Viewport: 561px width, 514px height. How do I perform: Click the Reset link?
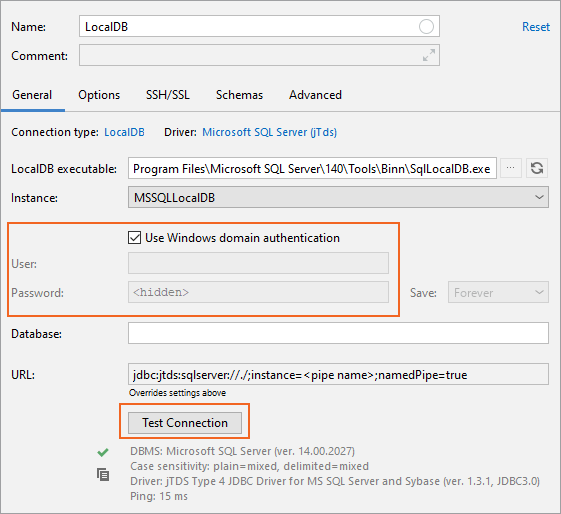pyautogui.click(x=536, y=27)
